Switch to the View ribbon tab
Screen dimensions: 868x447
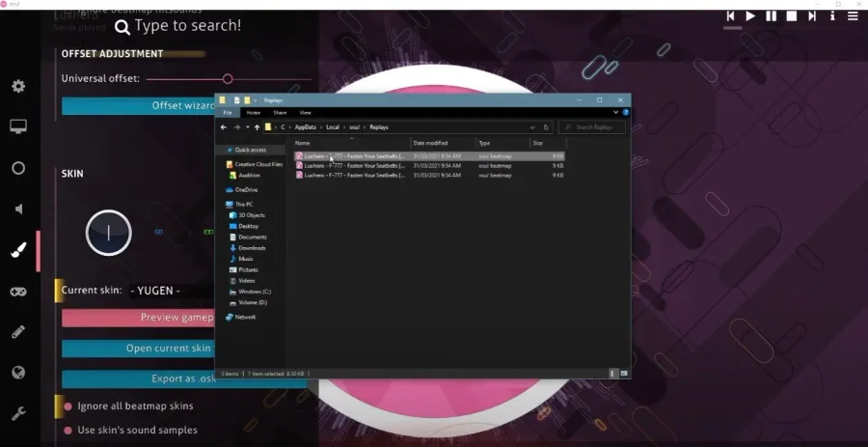[306, 112]
